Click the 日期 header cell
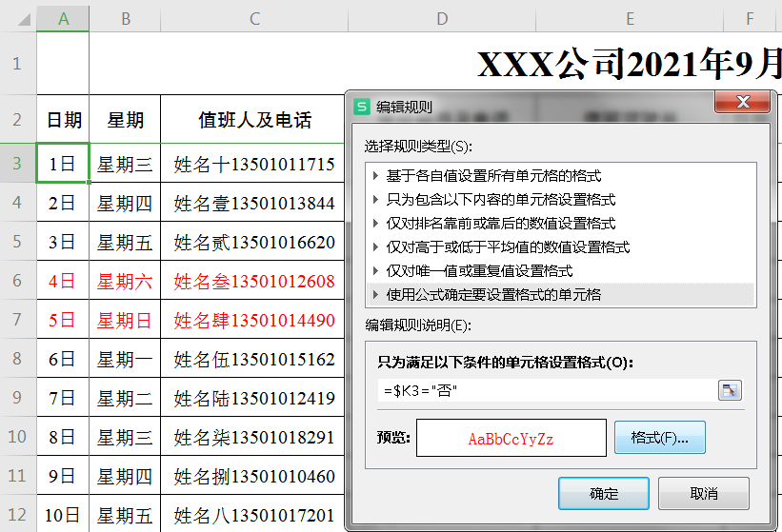Screen dimensions: 782x532 [x=63, y=120]
